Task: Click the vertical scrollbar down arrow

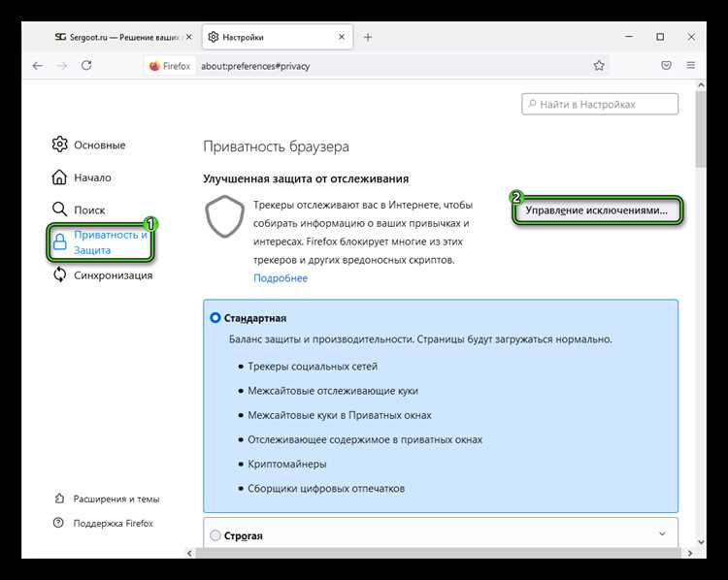Action: pyautogui.click(x=701, y=541)
